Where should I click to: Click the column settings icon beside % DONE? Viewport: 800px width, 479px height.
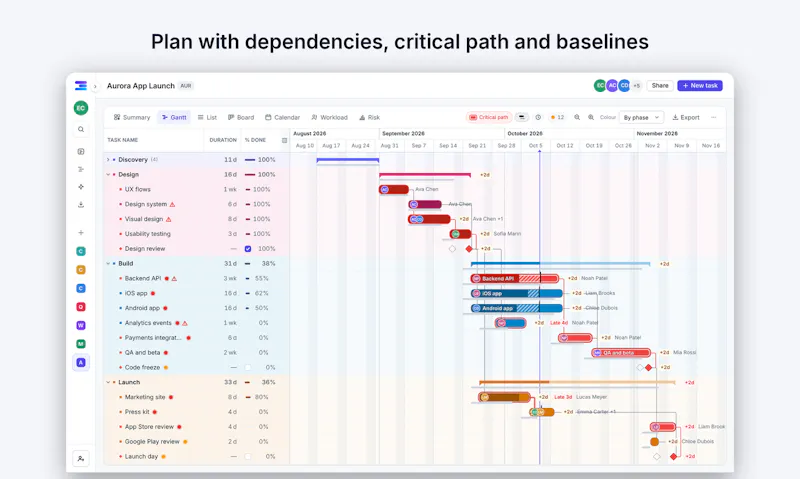point(284,140)
